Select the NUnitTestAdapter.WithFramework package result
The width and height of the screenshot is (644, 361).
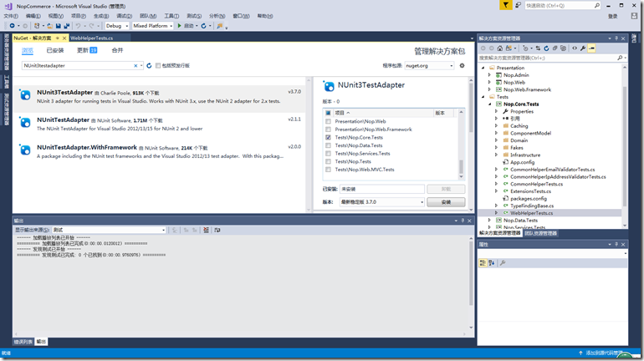(160, 151)
